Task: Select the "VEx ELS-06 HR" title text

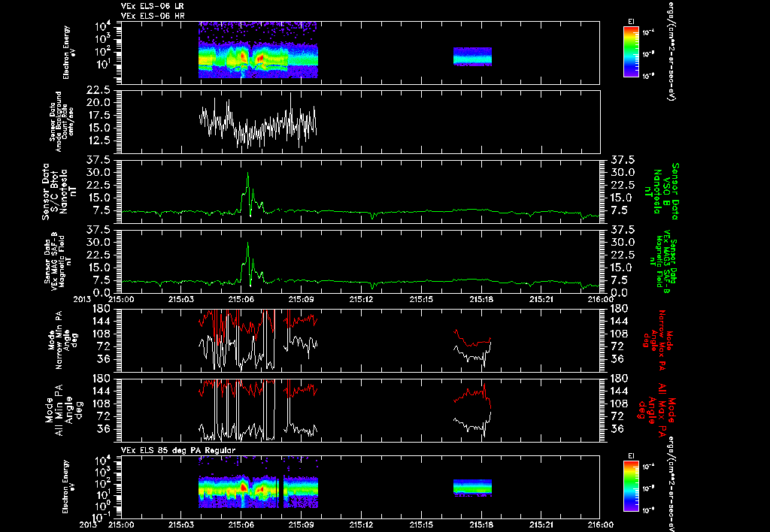Action: click(x=152, y=16)
